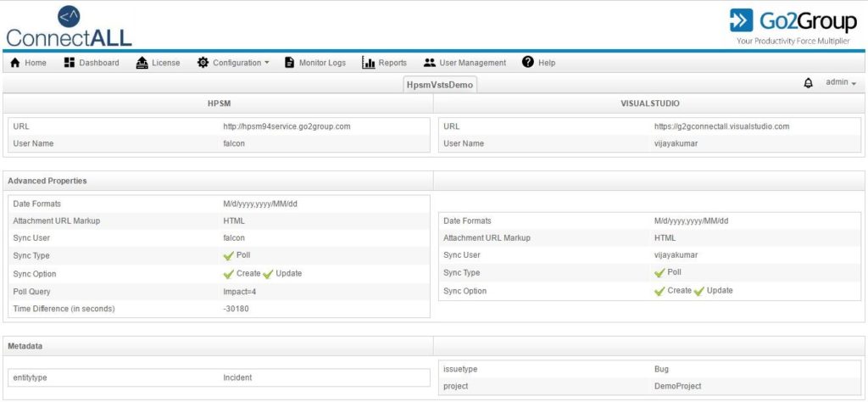Viewport: 868px width, 402px height.
Task: Click VisualStudio Sync Option Update checkmark
Action: [699, 291]
